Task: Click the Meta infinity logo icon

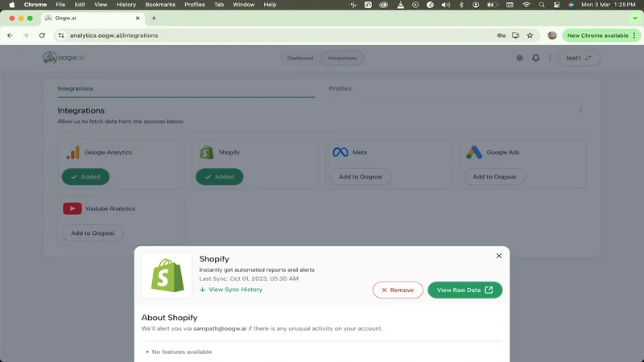Action: 340,152
